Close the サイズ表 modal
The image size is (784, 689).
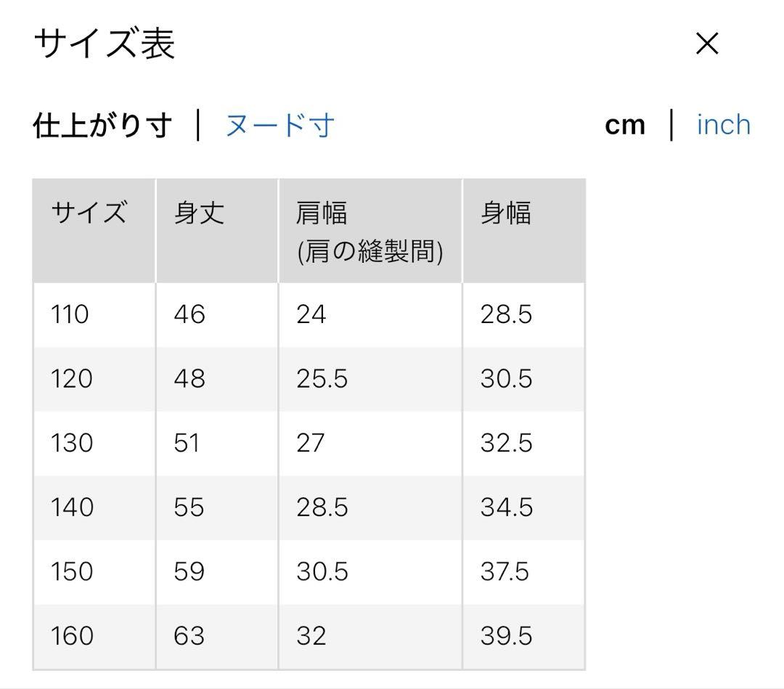(705, 44)
